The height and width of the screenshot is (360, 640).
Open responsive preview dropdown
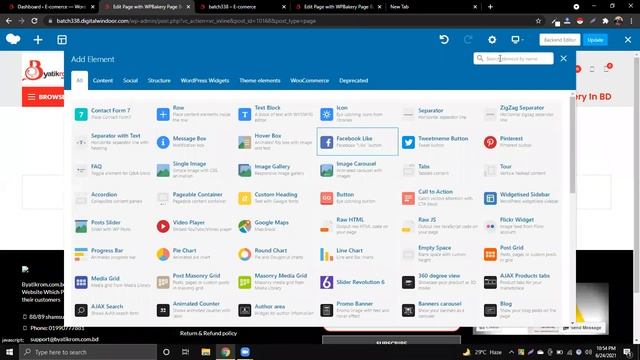[x=517, y=40]
